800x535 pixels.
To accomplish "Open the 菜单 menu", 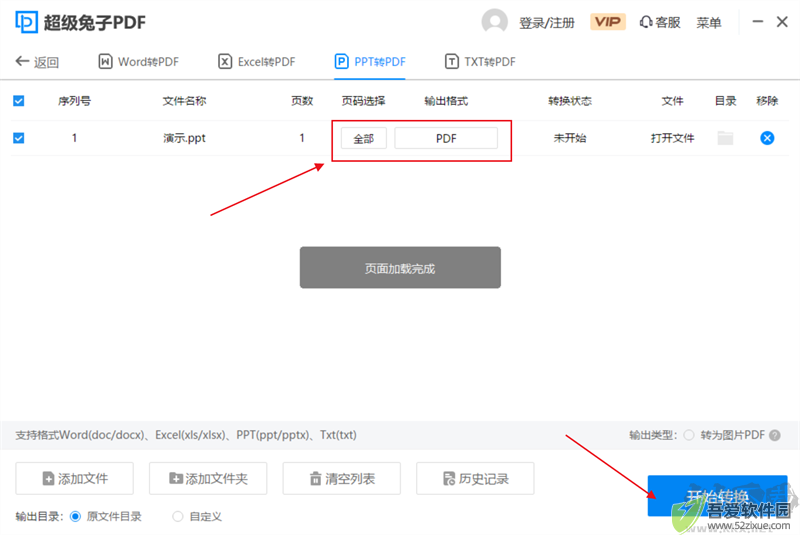I will pyautogui.click(x=709, y=23).
